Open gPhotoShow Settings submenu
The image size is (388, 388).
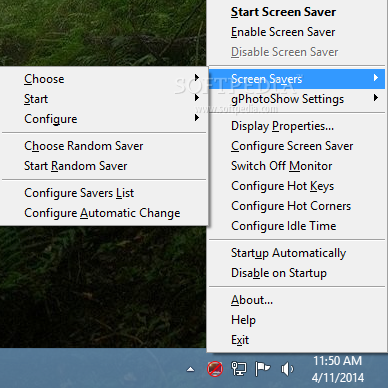[x=297, y=99]
